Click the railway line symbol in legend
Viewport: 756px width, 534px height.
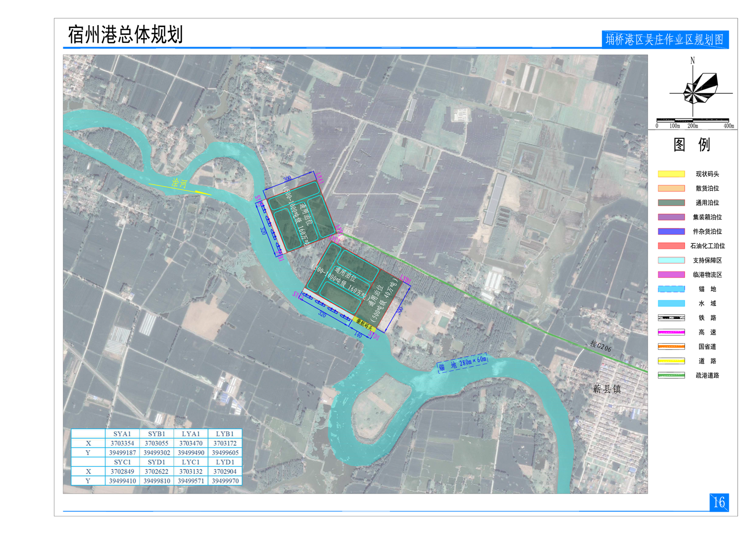(671, 318)
